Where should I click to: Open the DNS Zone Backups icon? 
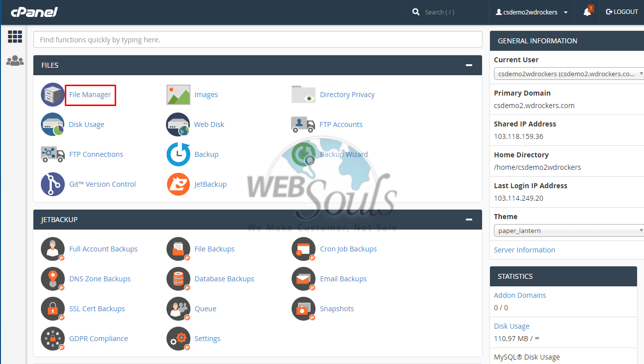53,279
